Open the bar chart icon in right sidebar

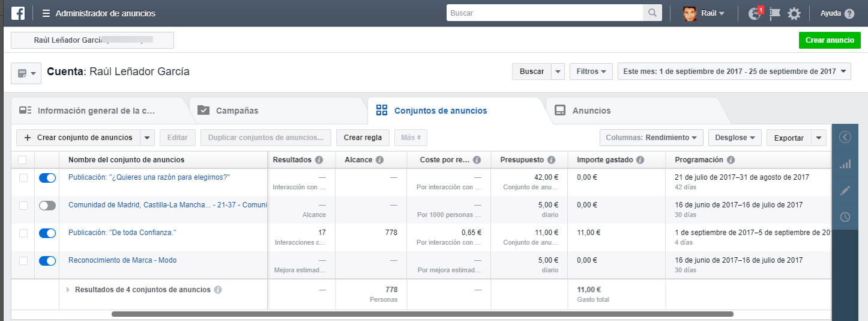coord(845,164)
